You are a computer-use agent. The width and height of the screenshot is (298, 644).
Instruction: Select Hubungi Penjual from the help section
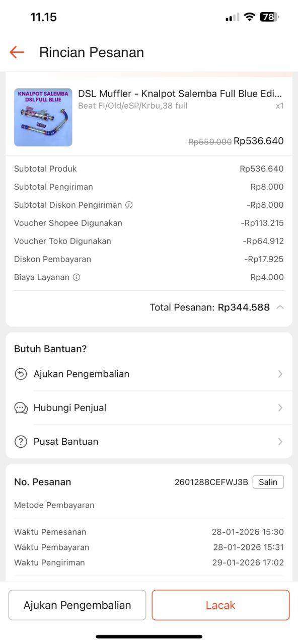click(x=69, y=408)
